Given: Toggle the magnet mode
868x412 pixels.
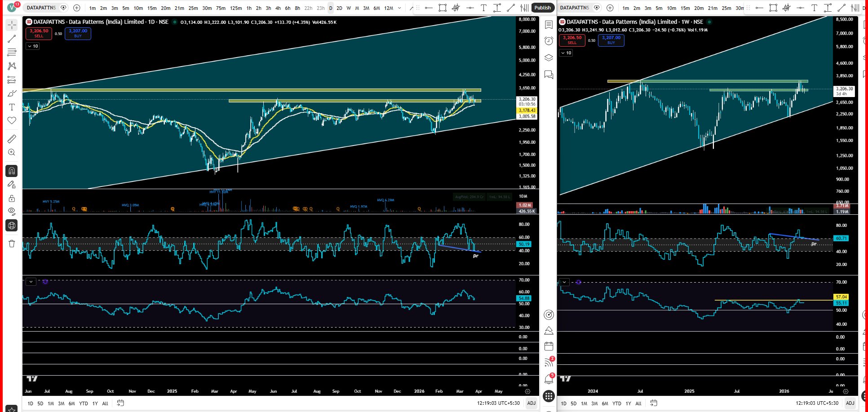Looking at the screenshot, I should [x=12, y=171].
